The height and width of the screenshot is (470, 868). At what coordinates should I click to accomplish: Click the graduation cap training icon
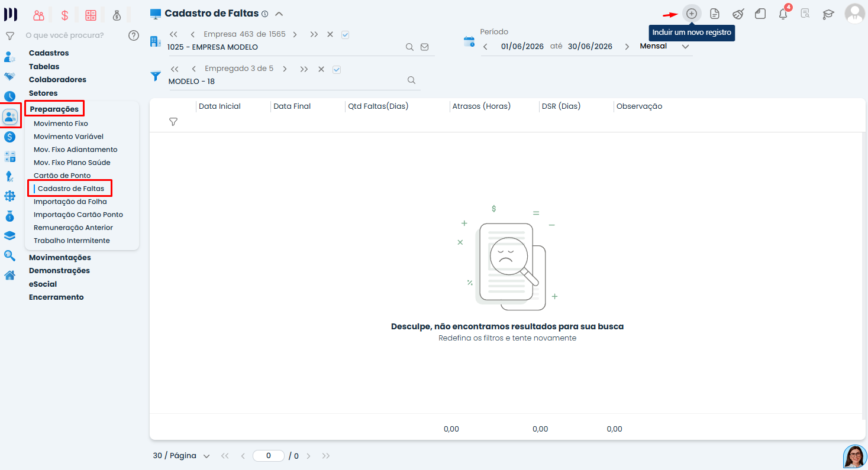pyautogui.click(x=828, y=14)
